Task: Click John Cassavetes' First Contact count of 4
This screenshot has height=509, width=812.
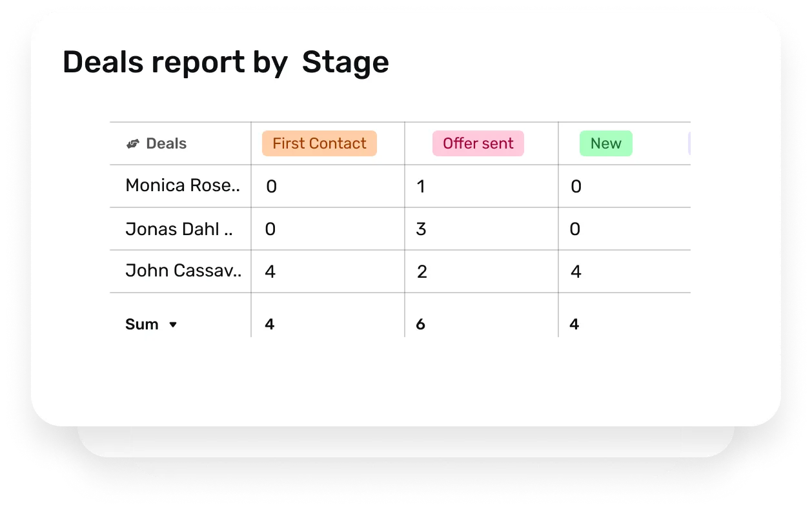Action: (x=269, y=271)
